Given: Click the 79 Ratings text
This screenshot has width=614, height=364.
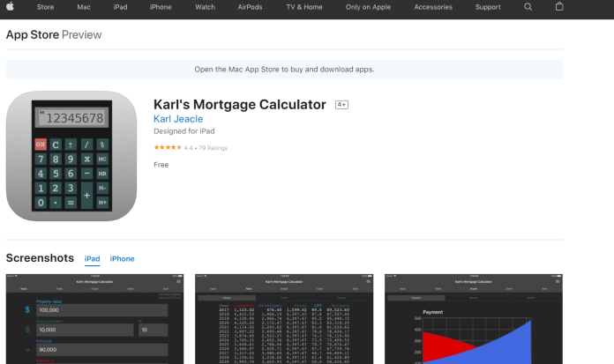Looking at the screenshot, I should click(x=213, y=148).
